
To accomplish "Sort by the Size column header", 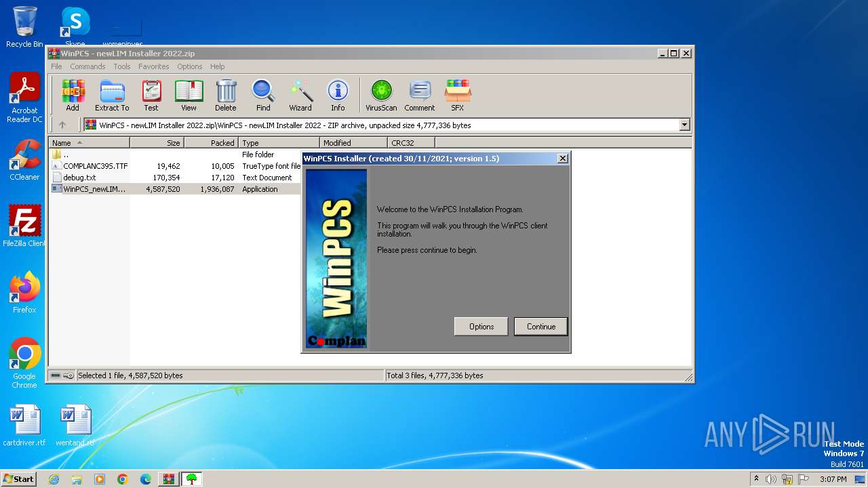I will pyautogui.click(x=157, y=143).
